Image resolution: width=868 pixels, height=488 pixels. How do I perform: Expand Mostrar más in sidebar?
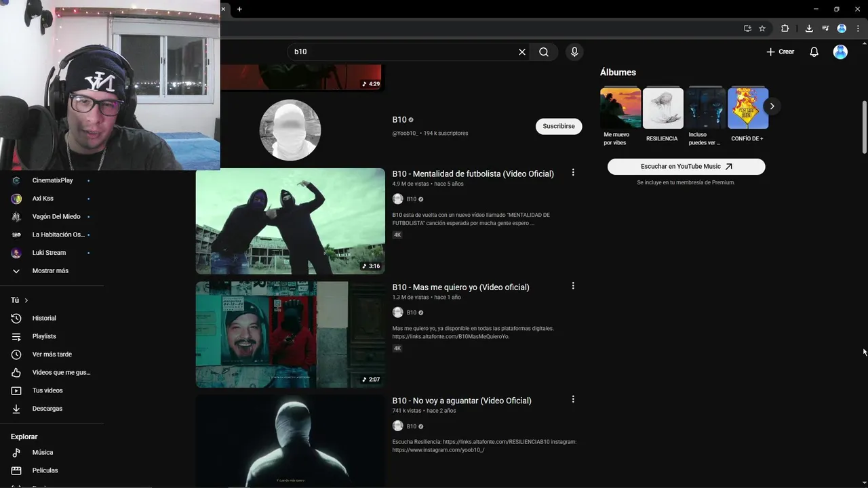(52, 271)
